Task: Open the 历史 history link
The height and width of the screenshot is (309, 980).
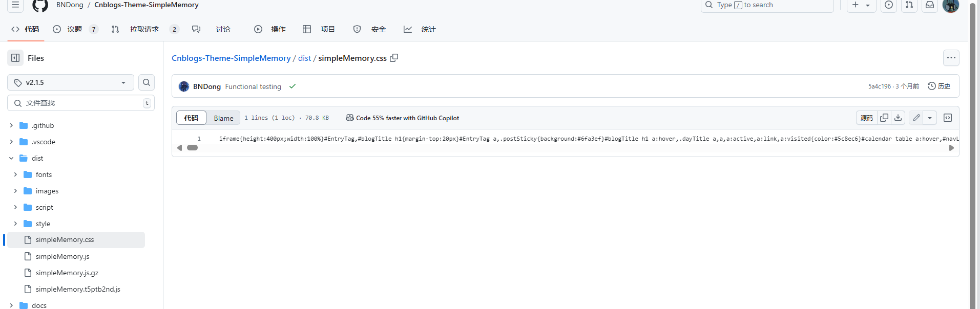Action: (939, 86)
